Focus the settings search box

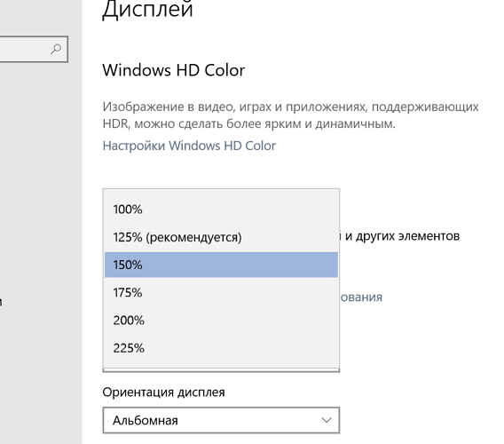pos(34,49)
